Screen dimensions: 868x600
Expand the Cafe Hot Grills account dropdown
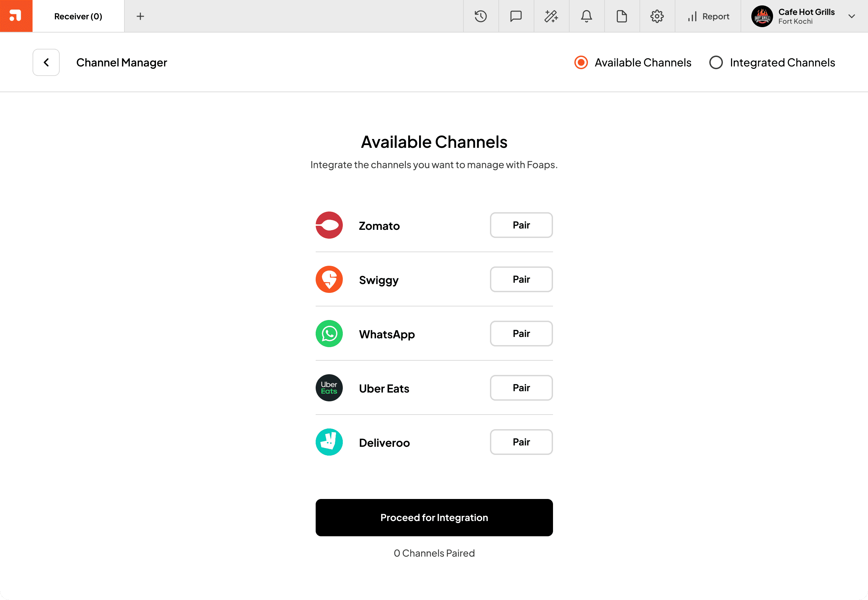click(x=852, y=16)
